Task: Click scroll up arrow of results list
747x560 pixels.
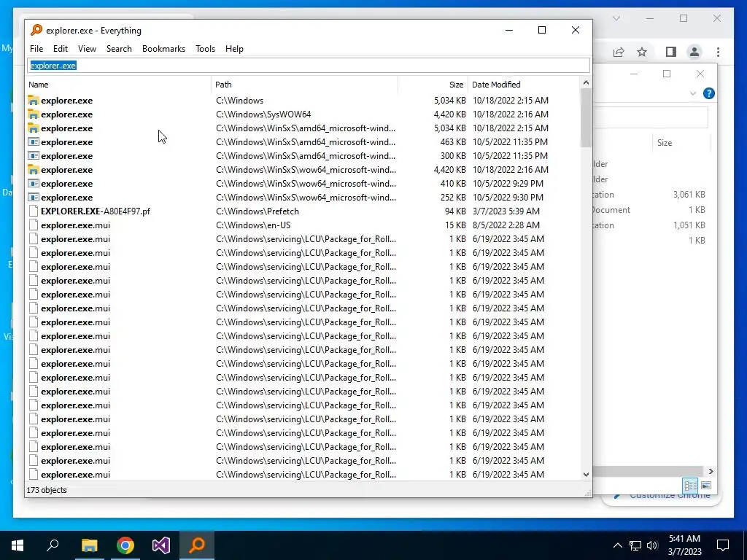Action: [x=586, y=83]
